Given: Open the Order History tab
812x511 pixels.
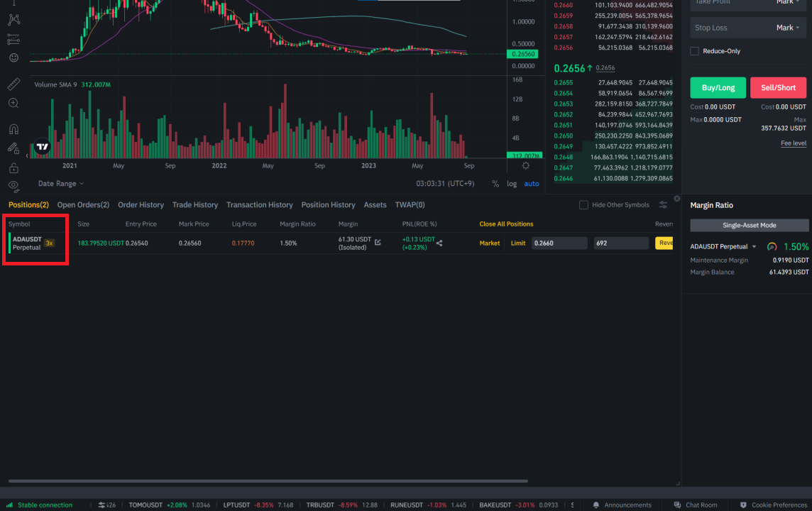Looking at the screenshot, I should 141,205.
